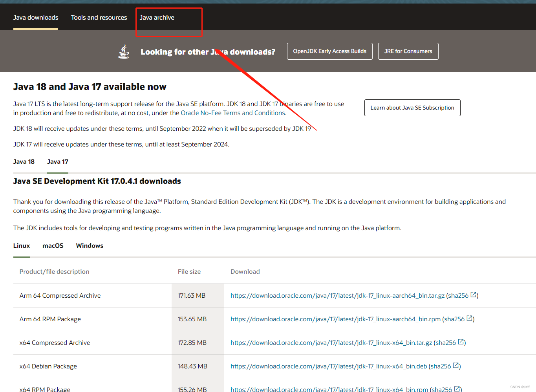
Task: Switch to the Linux tab
Action: 22,246
